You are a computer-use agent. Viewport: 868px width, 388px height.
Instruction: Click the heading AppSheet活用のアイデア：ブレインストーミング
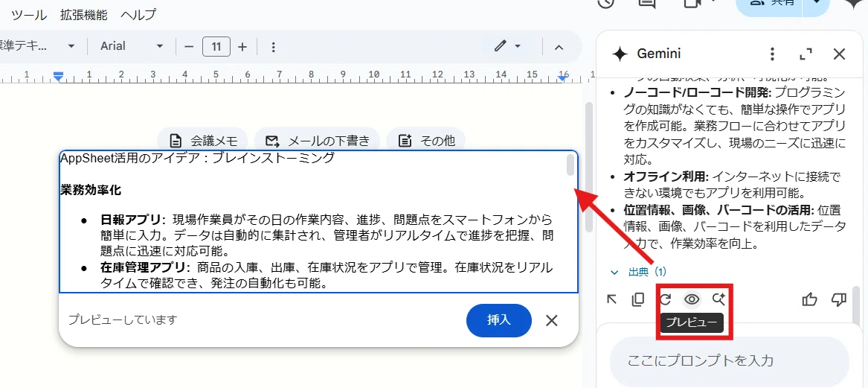pyautogui.click(x=198, y=159)
